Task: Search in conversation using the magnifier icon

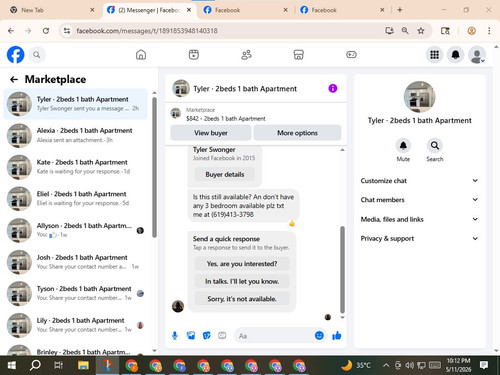Action: (435, 146)
